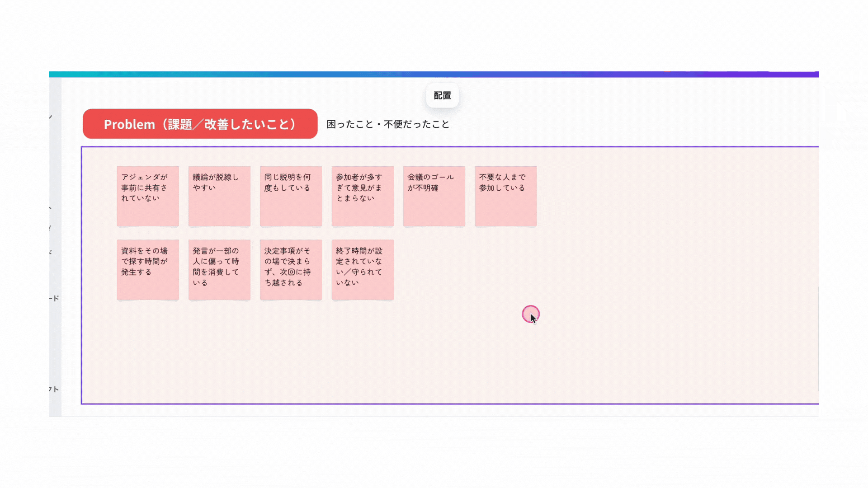Image resolution: width=868 pixels, height=488 pixels.
Task: Select the red Problem header label
Action: click(x=200, y=124)
